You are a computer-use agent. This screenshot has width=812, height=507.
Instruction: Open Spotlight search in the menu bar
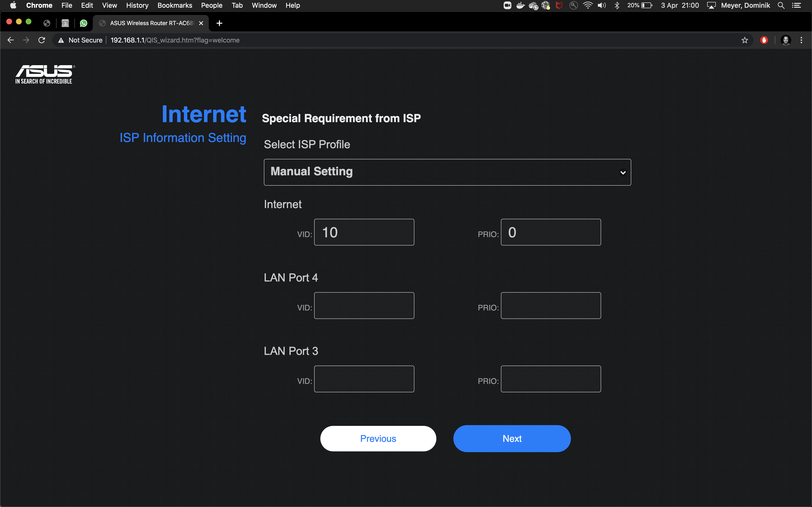click(x=781, y=5)
